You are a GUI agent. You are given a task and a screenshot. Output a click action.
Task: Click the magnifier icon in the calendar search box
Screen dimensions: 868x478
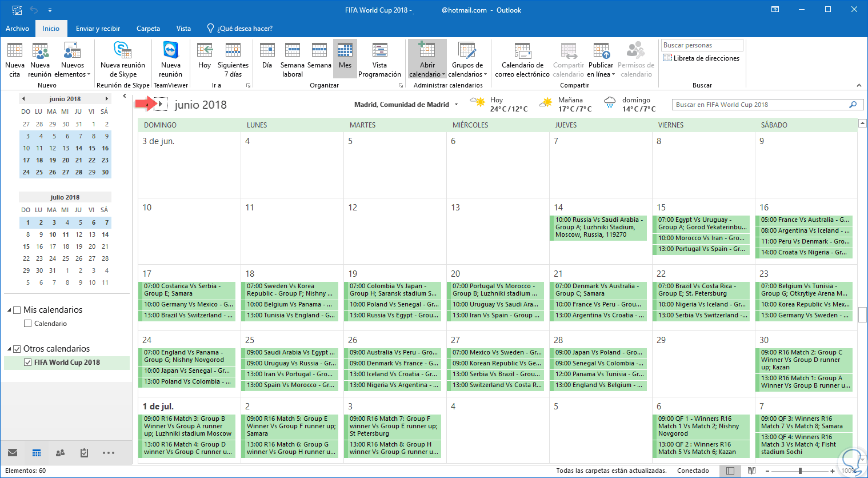click(x=853, y=105)
